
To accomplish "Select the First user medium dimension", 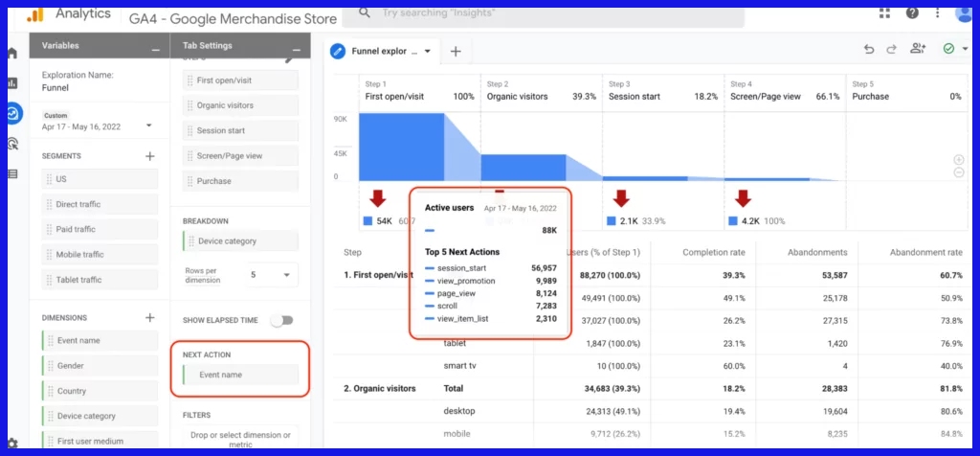I will (100, 441).
